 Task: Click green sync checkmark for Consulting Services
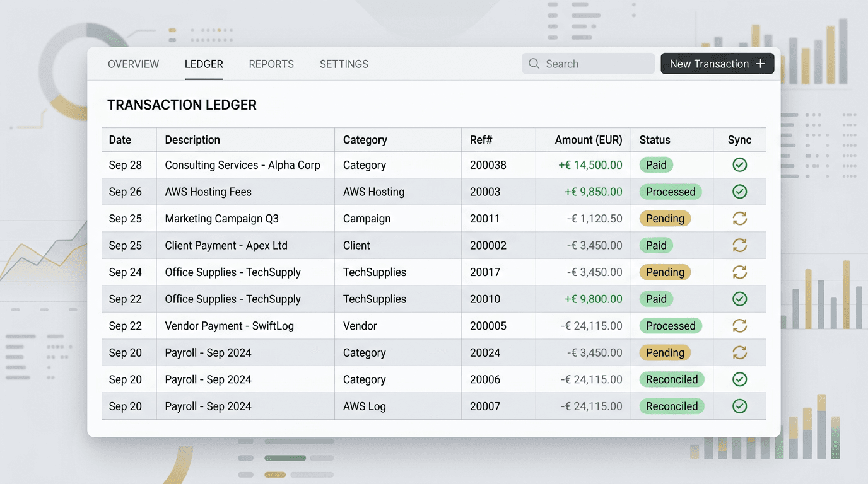pos(739,164)
